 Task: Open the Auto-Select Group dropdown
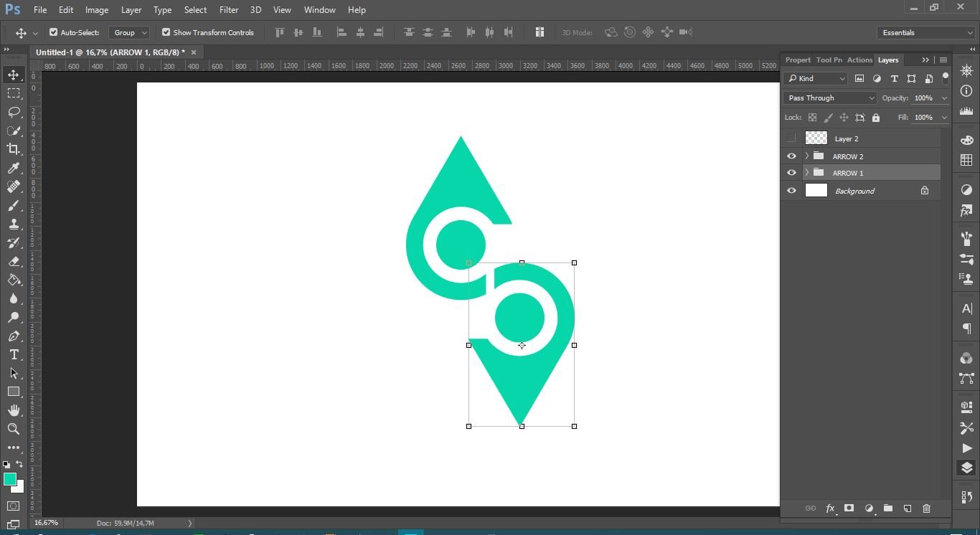pyautogui.click(x=129, y=32)
